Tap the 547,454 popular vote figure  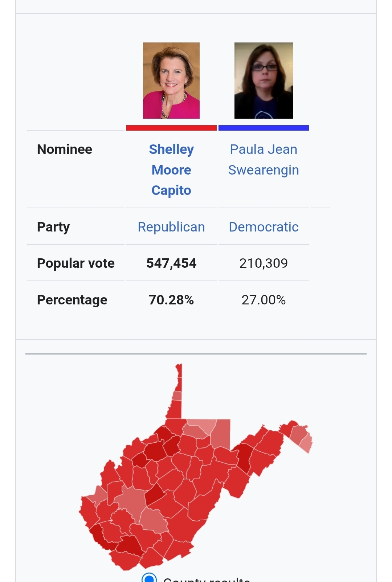pos(171,263)
